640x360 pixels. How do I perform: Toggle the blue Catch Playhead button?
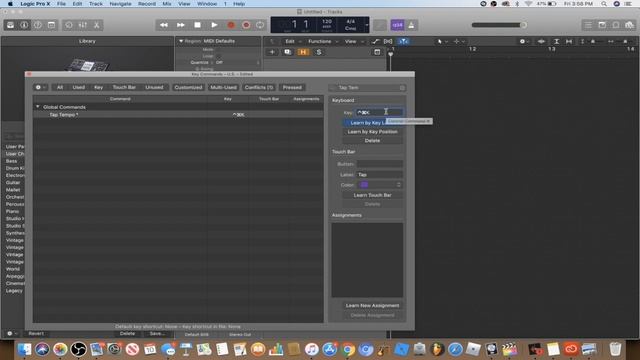click(403, 41)
